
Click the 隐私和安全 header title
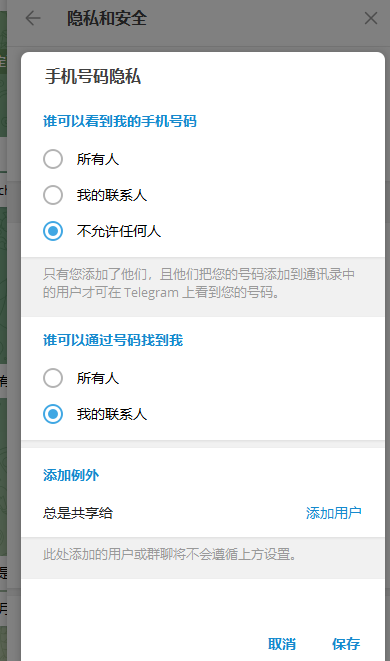107,19
